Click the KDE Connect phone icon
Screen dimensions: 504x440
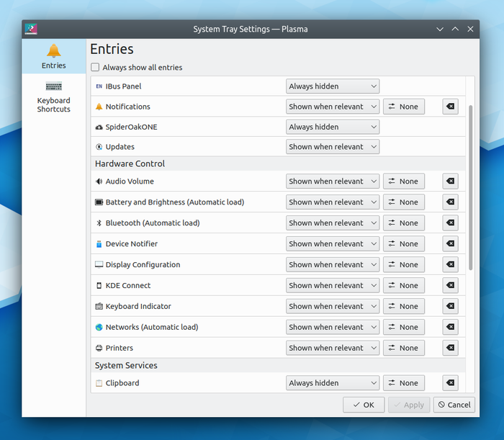99,286
